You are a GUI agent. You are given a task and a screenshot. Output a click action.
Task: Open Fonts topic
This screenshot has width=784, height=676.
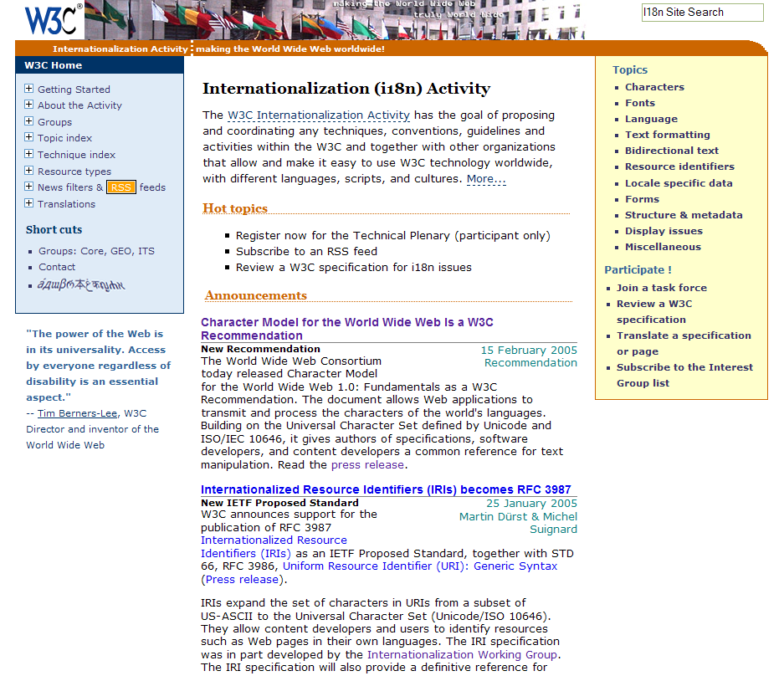click(640, 103)
